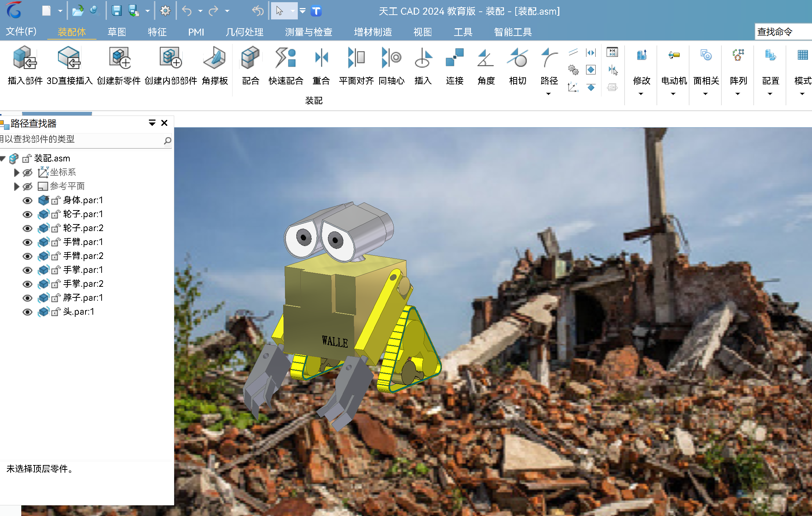Click the 阵列 pattern icon
The width and height of the screenshot is (812, 516).
click(738, 55)
